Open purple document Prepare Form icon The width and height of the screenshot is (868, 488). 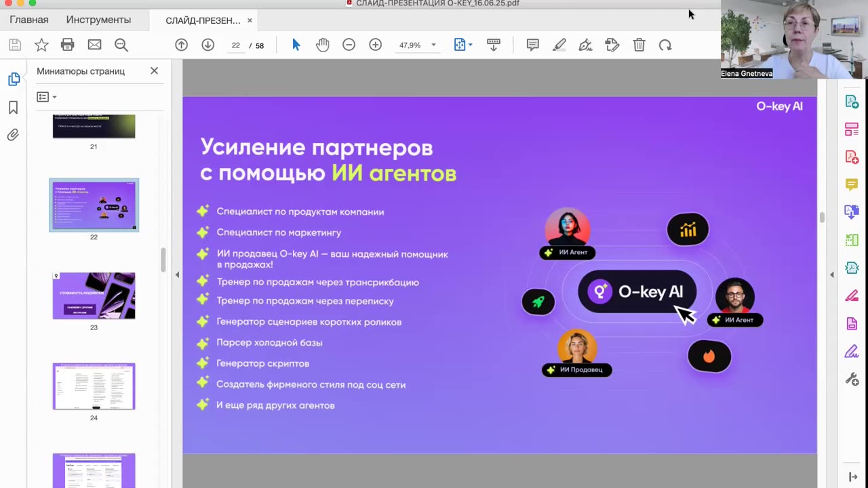tap(852, 323)
